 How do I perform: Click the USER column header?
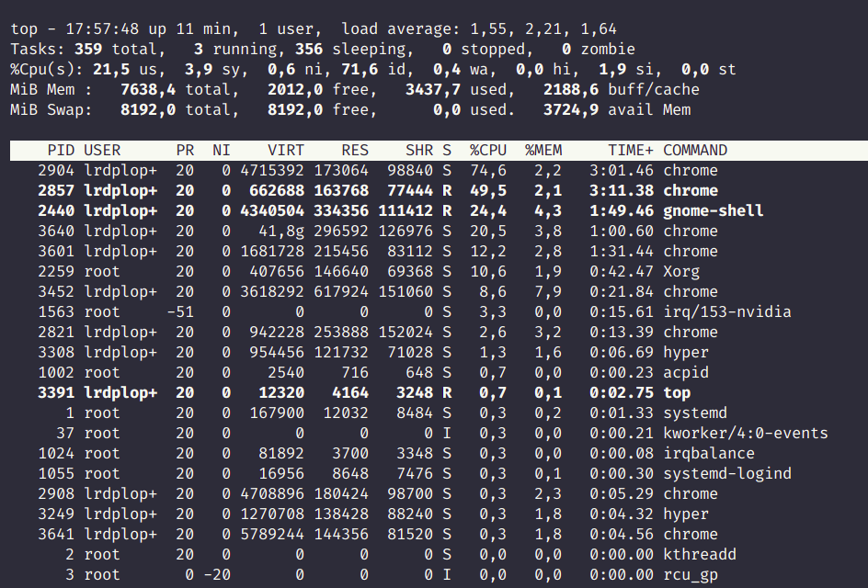pos(102,151)
